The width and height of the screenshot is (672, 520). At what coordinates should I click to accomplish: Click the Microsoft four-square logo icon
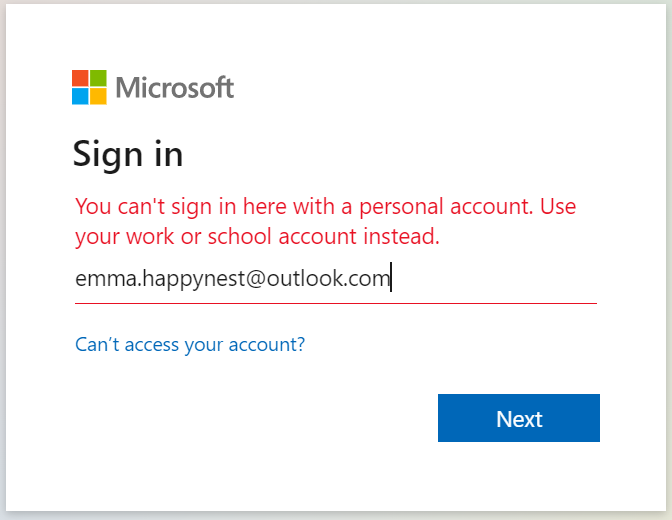point(89,87)
